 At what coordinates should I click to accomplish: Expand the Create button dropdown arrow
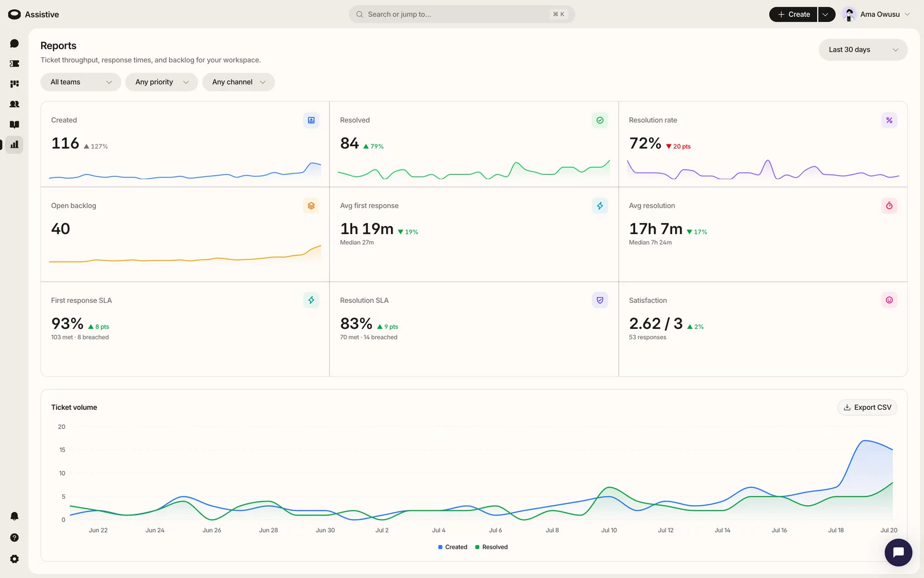point(826,14)
